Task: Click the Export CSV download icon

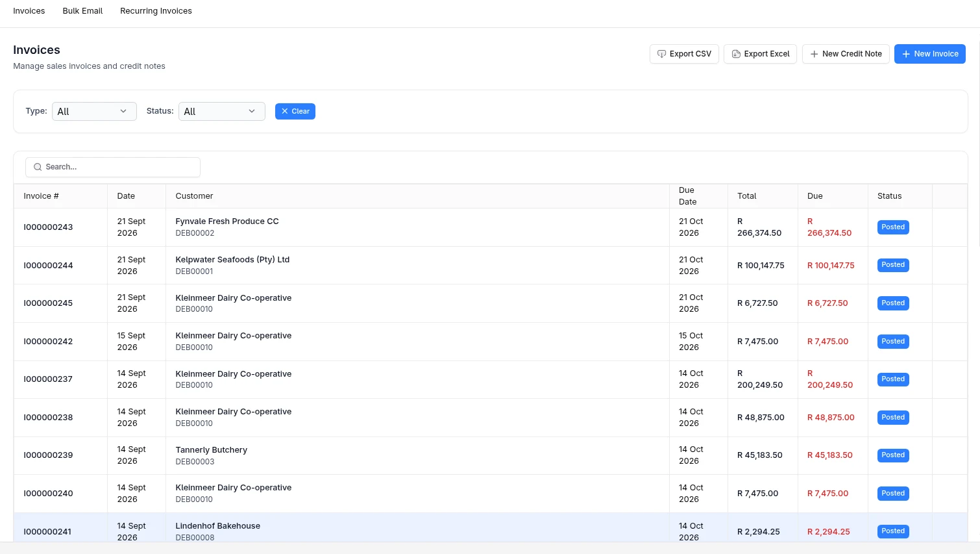Action: (661, 54)
